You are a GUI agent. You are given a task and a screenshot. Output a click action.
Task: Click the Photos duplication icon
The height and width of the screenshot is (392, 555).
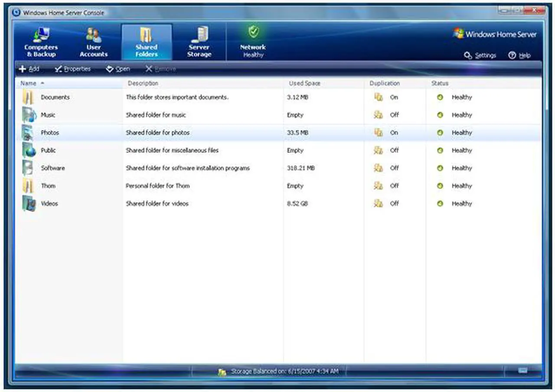pyautogui.click(x=379, y=133)
